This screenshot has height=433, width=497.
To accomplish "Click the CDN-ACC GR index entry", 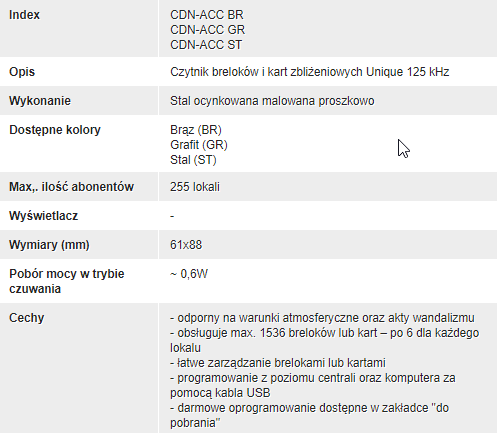I will pos(207,30).
